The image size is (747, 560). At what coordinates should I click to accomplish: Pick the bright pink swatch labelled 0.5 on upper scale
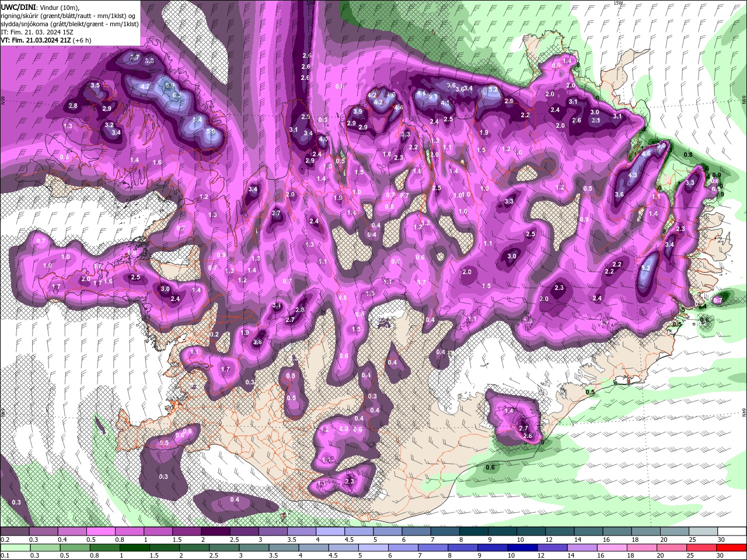(x=101, y=531)
